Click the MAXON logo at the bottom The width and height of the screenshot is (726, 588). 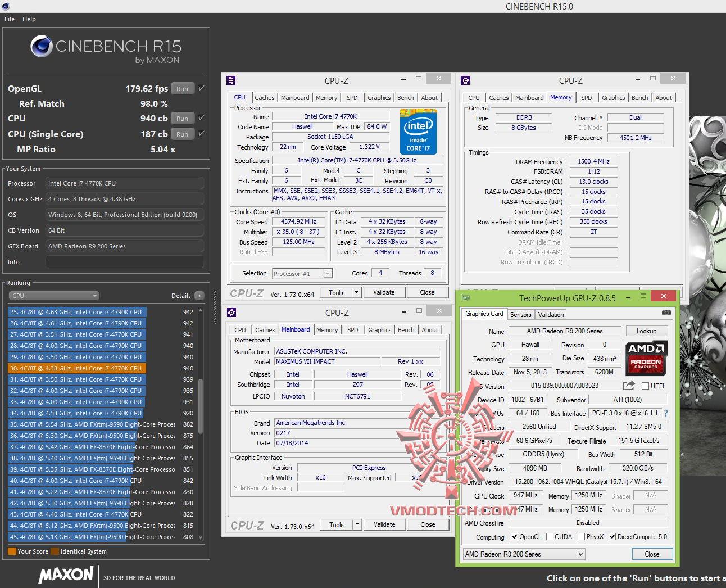(x=66, y=575)
